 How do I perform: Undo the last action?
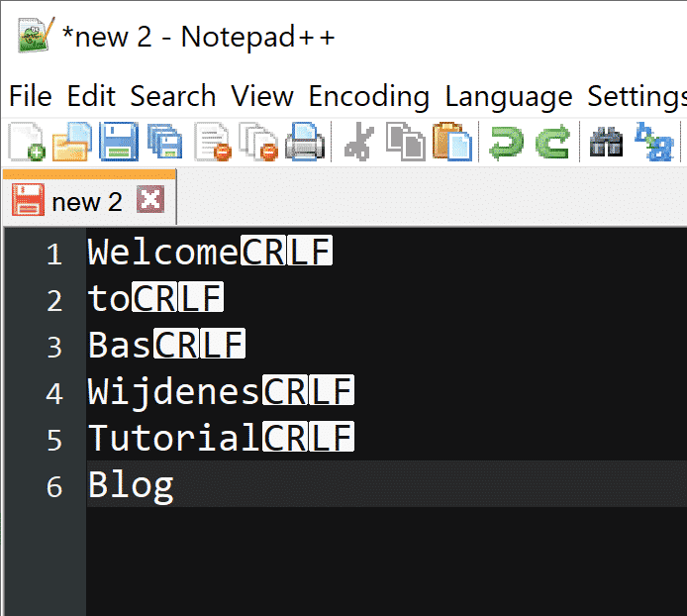click(x=507, y=144)
